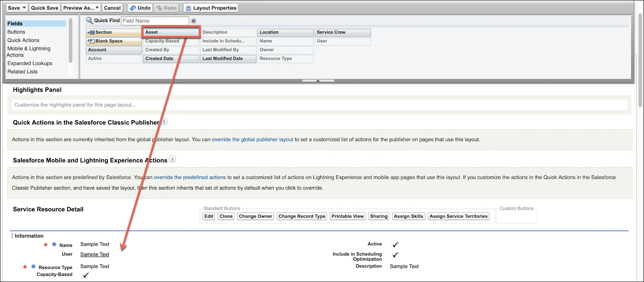Toggle the Active checkmark in Information section

395,245
